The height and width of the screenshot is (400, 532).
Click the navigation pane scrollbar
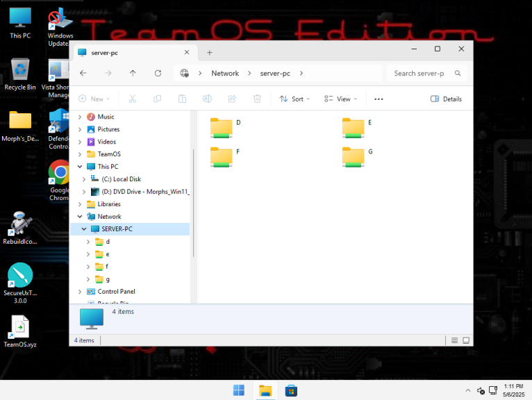click(x=193, y=203)
